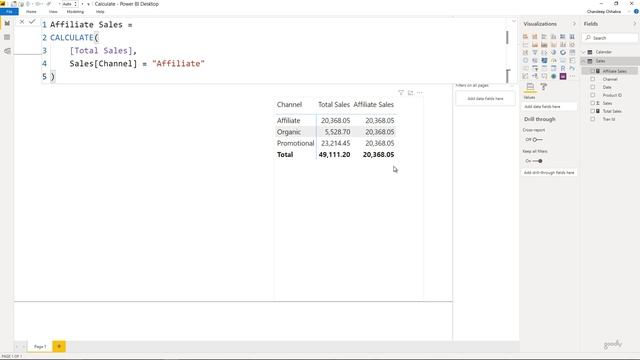This screenshot has width=640, height=360.
Task: Switch to Report view in left sidebar
Action: [7, 24]
